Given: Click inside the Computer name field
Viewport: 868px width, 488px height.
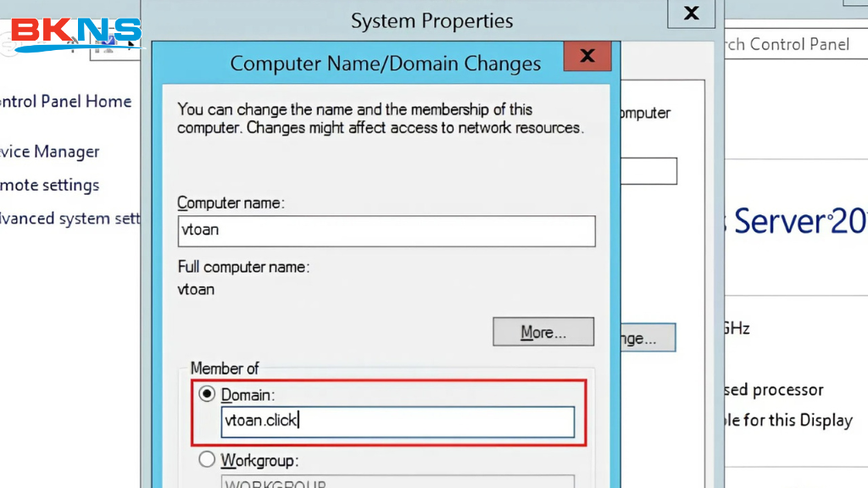Looking at the screenshot, I should tap(386, 230).
